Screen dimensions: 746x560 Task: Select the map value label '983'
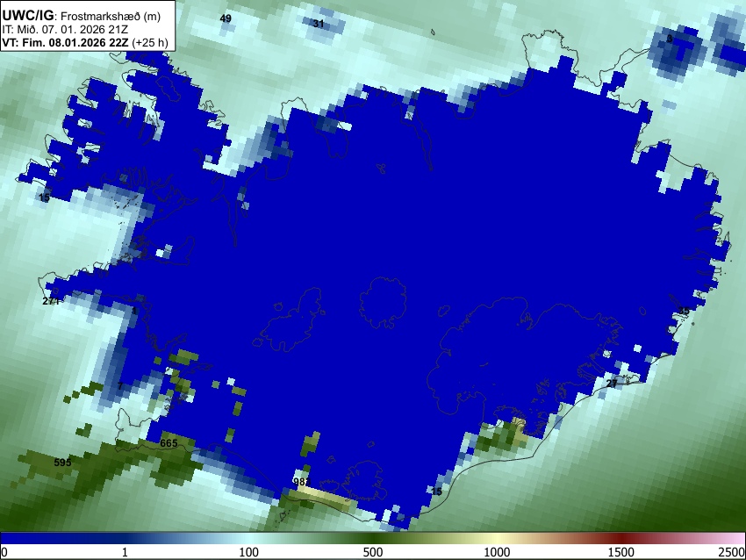point(302,482)
